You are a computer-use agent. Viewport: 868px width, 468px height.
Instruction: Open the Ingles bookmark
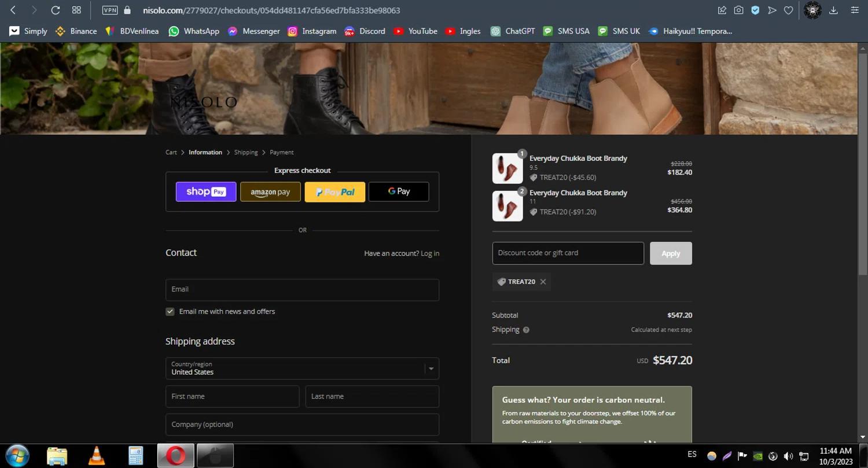point(462,31)
